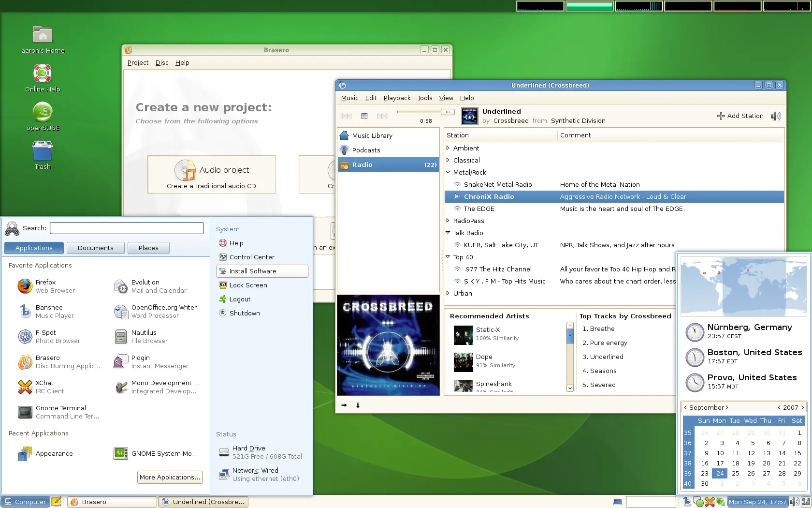Select September 30 in the calendar

(x=704, y=483)
